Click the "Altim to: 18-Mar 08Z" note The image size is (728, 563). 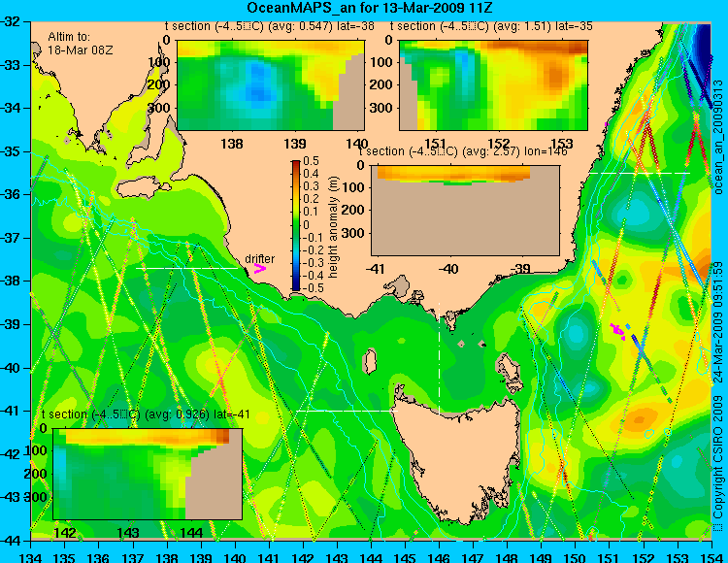tap(81, 43)
